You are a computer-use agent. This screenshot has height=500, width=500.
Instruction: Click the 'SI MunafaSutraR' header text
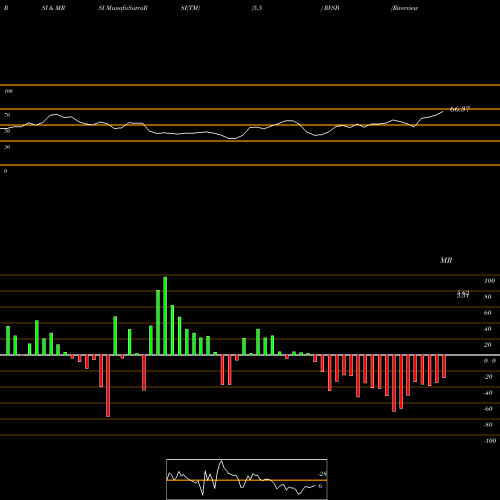123,8
